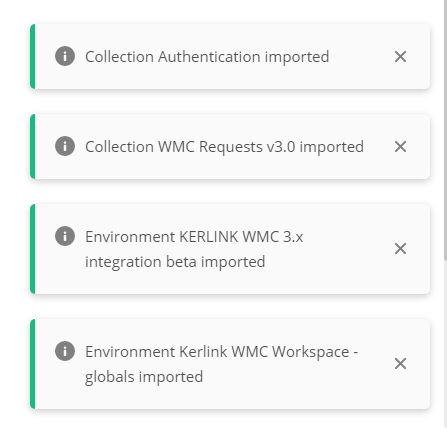Click green accent bar of KERLINK integration beta toast
This screenshot has height=429, width=447.
pos(32,249)
